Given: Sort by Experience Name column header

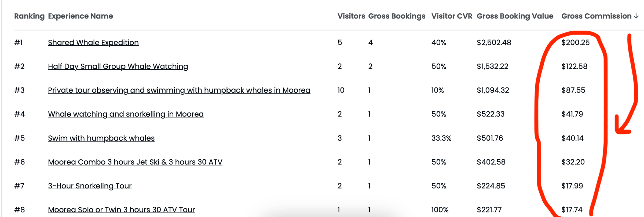Looking at the screenshot, I should pyautogui.click(x=80, y=16).
